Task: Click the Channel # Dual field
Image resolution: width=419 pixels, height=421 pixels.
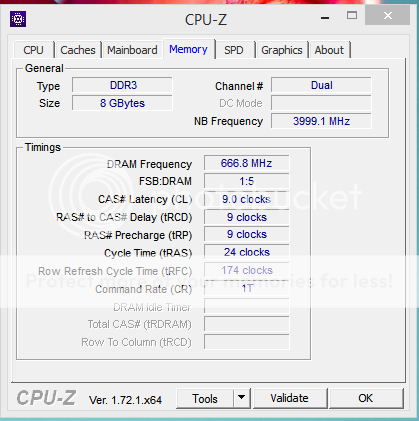Action: pos(321,85)
